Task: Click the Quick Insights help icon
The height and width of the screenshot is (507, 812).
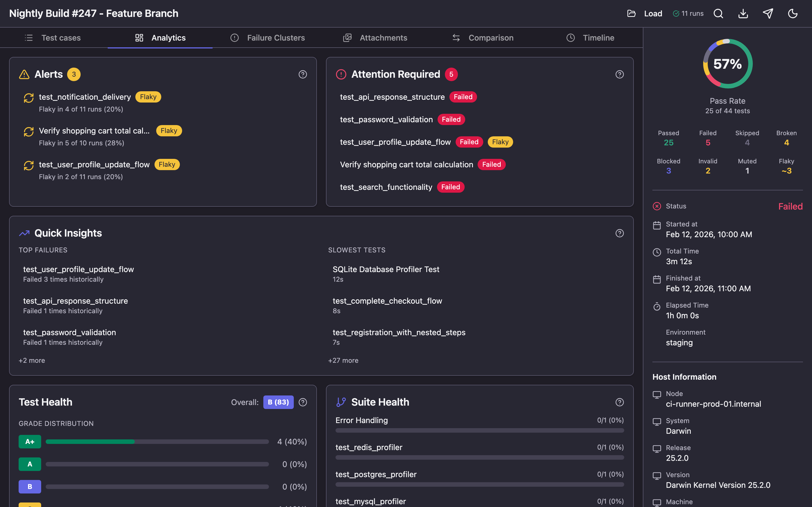Action: click(x=619, y=234)
